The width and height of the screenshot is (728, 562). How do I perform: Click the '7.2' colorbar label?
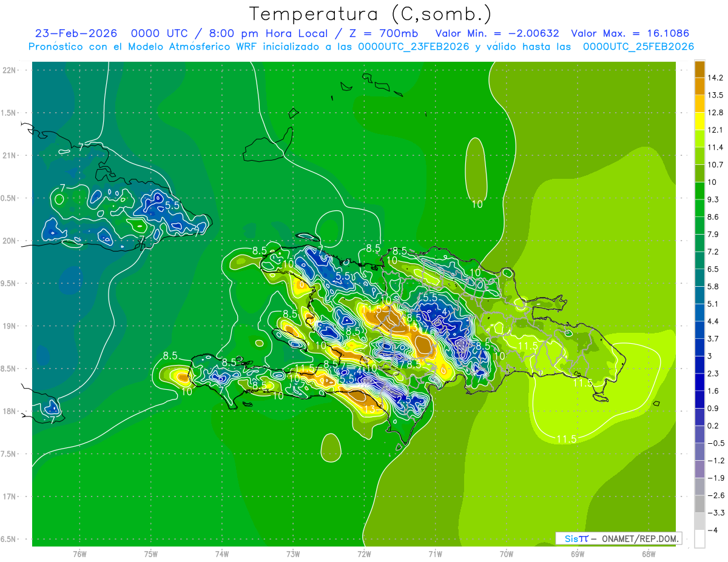pos(713,252)
